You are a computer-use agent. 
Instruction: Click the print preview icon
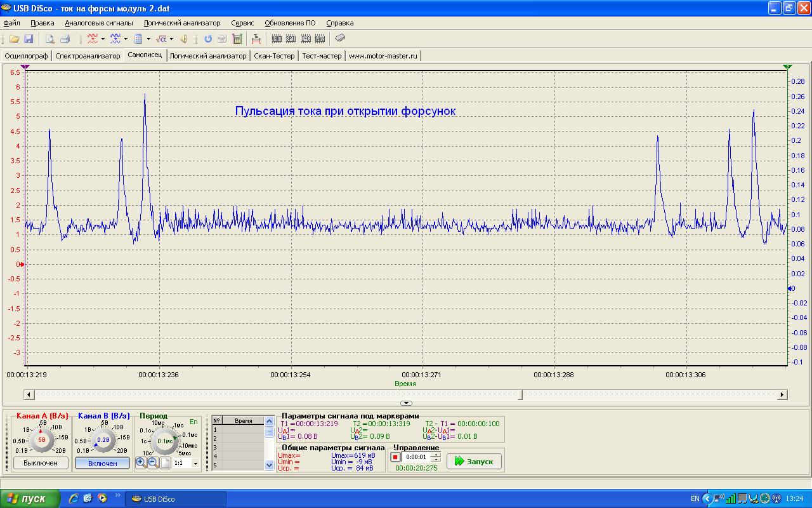49,39
